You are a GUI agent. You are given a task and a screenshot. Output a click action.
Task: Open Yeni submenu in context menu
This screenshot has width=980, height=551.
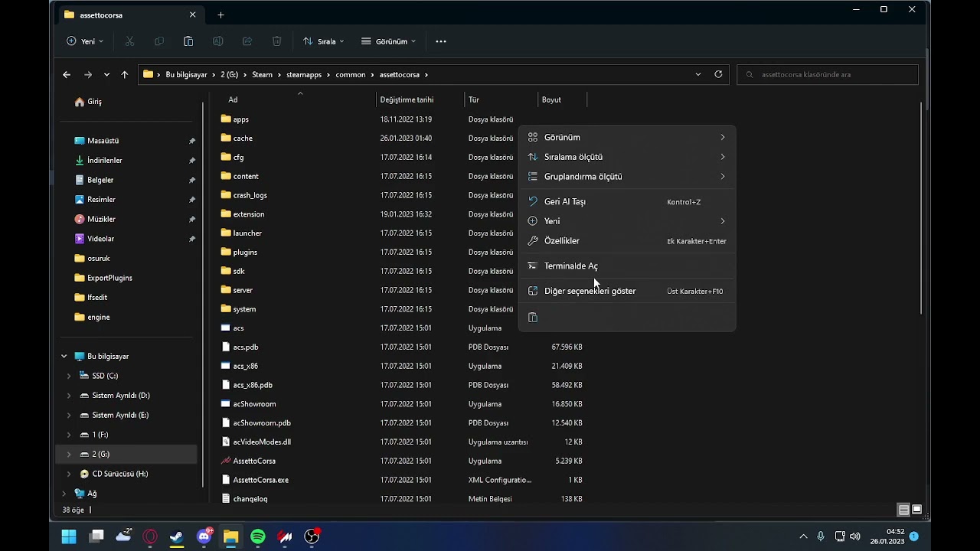pyautogui.click(x=627, y=221)
